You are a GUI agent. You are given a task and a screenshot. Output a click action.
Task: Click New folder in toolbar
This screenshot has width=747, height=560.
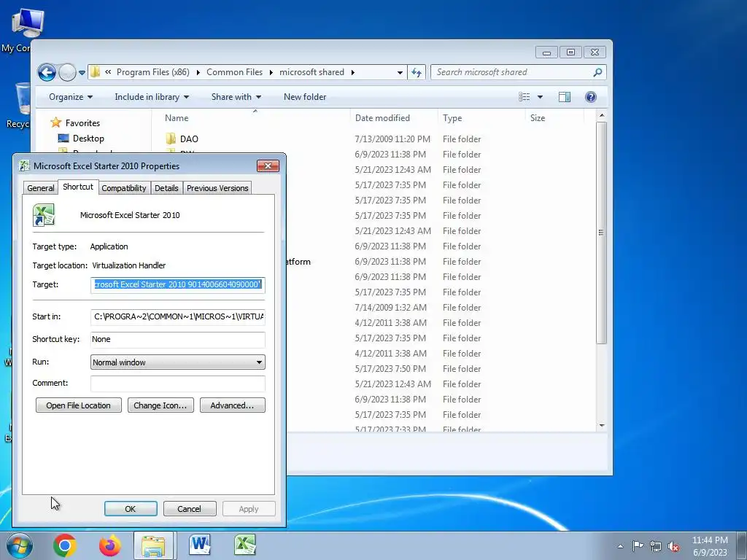pos(305,97)
